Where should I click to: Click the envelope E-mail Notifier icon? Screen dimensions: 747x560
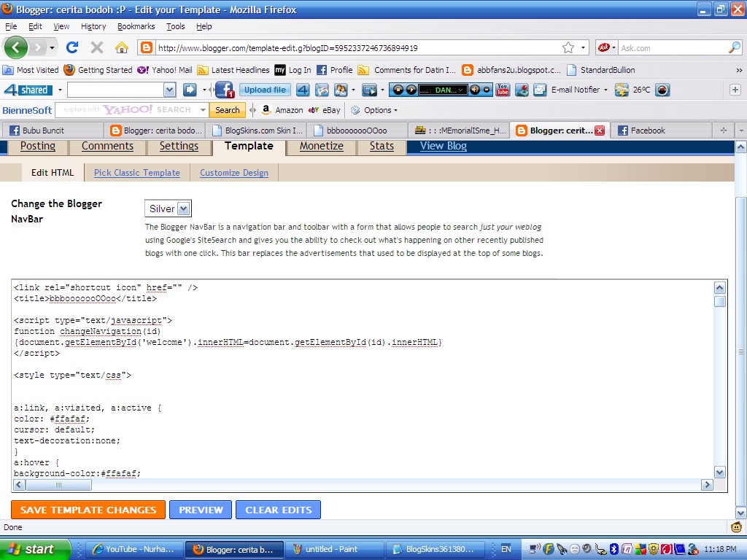click(x=540, y=90)
